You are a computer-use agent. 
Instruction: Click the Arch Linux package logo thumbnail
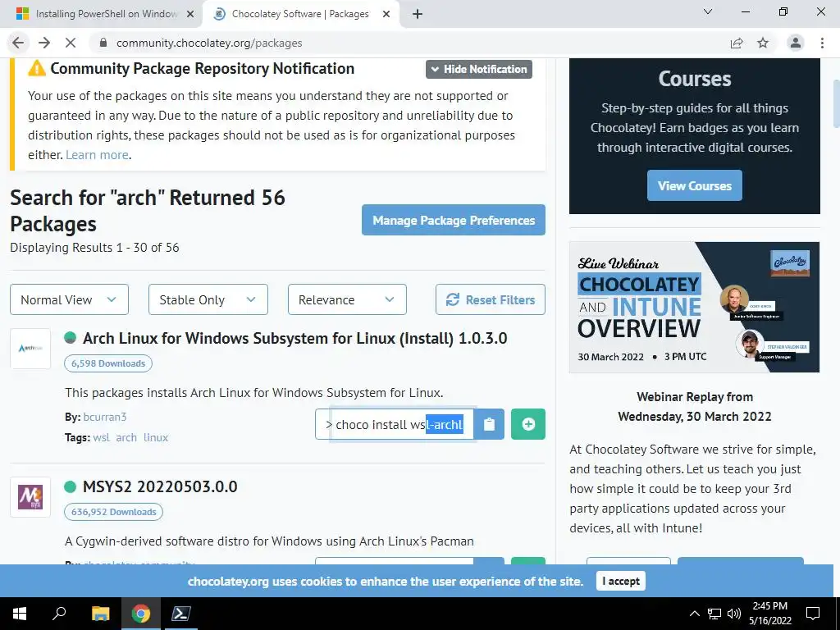30,349
